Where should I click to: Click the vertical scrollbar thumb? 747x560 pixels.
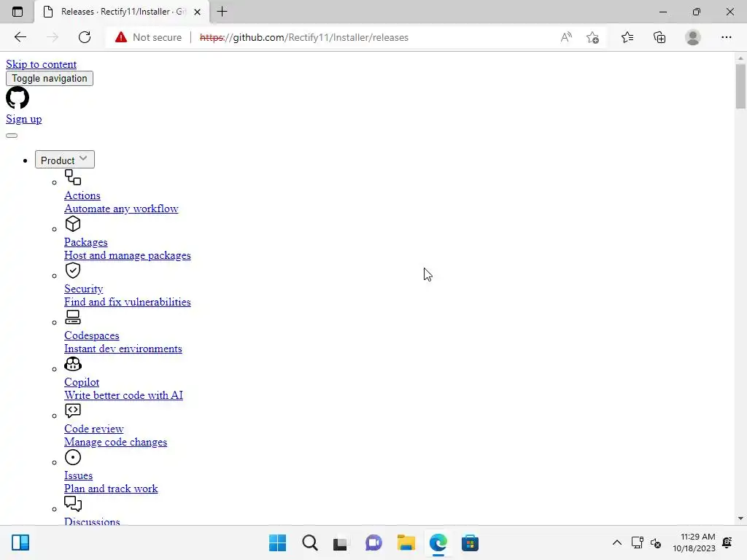pyautogui.click(x=740, y=86)
